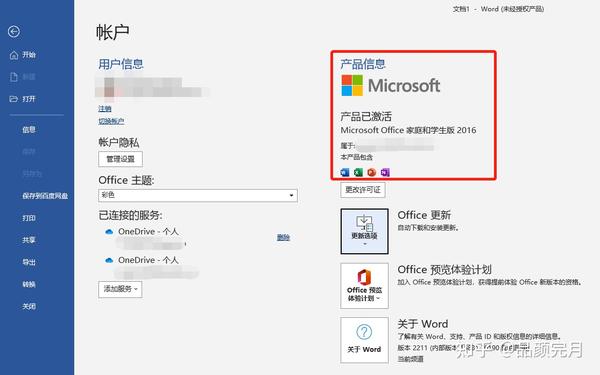600x375 pixels.
Task: Select the 导出 sidebar entry
Action: tap(29, 262)
